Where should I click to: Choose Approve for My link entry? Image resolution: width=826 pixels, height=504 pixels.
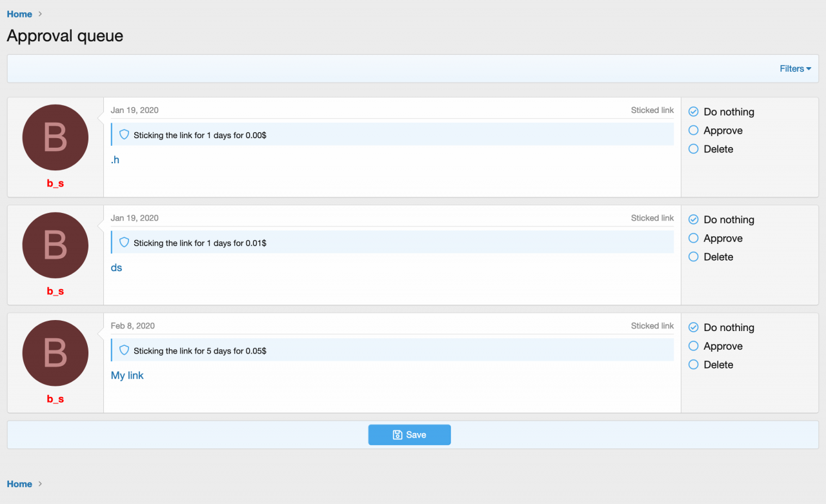(x=694, y=346)
